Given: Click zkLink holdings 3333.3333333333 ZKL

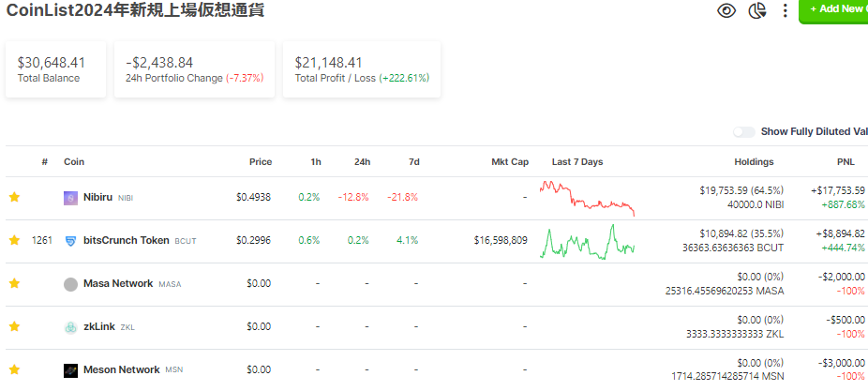Looking at the screenshot, I should [733, 334].
